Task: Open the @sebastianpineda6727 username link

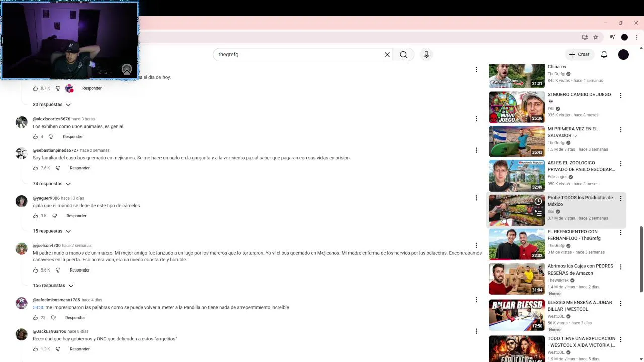Action: (x=56, y=150)
